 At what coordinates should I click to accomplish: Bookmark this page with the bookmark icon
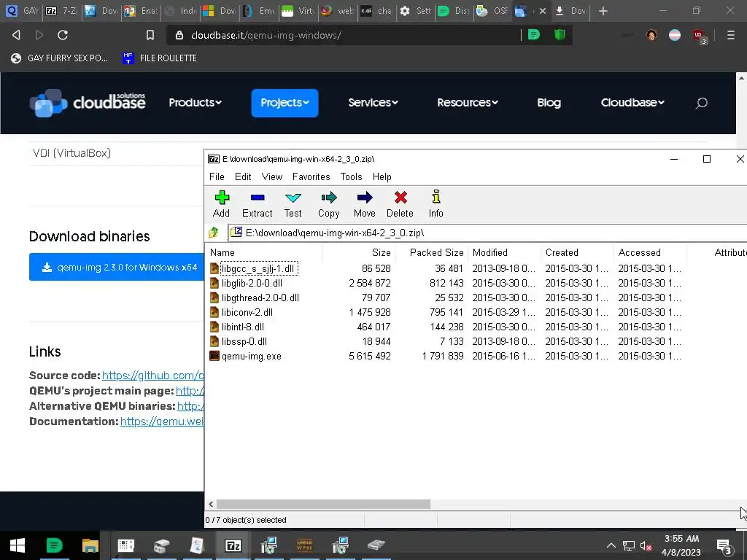(x=150, y=35)
